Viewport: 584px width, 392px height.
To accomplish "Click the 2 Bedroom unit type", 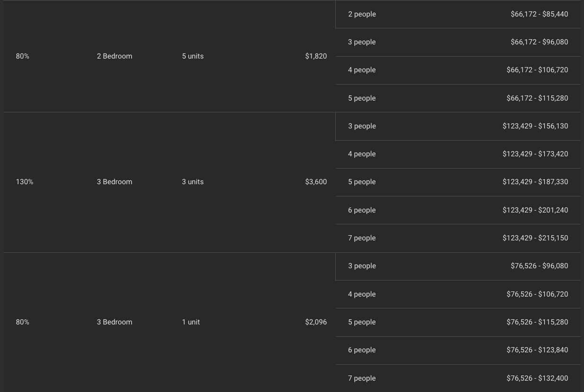I will 114,56.
